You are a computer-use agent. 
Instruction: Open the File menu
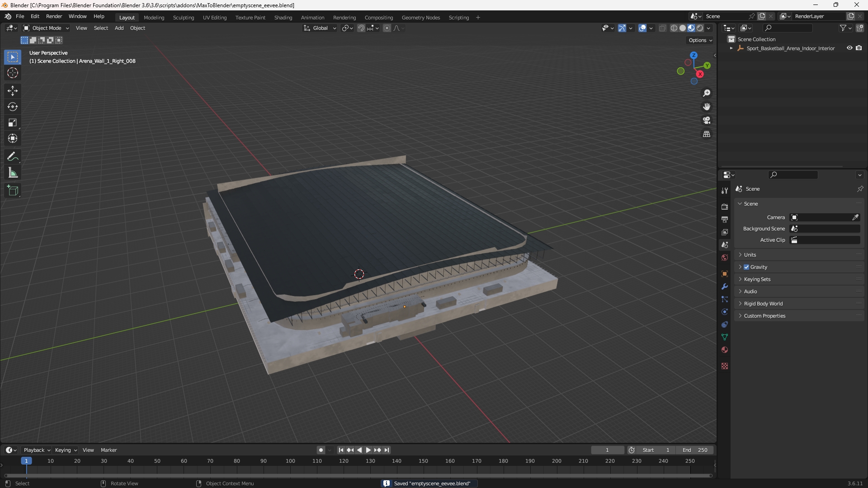20,16
